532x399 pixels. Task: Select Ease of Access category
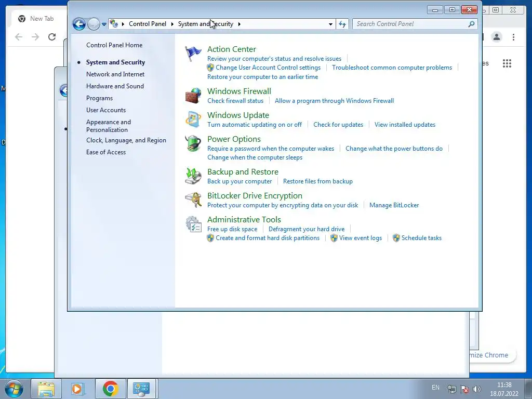[x=106, y=152]
